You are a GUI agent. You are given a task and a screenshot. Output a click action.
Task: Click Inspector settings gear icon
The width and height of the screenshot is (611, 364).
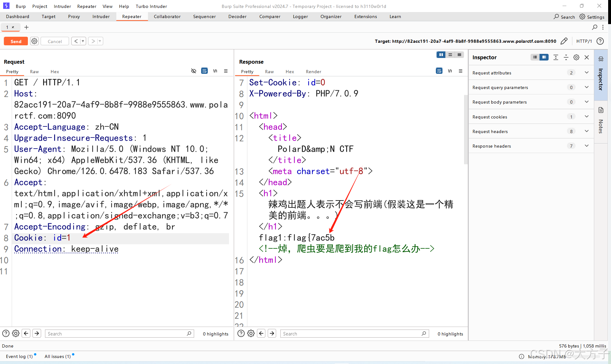pos(576,57)
